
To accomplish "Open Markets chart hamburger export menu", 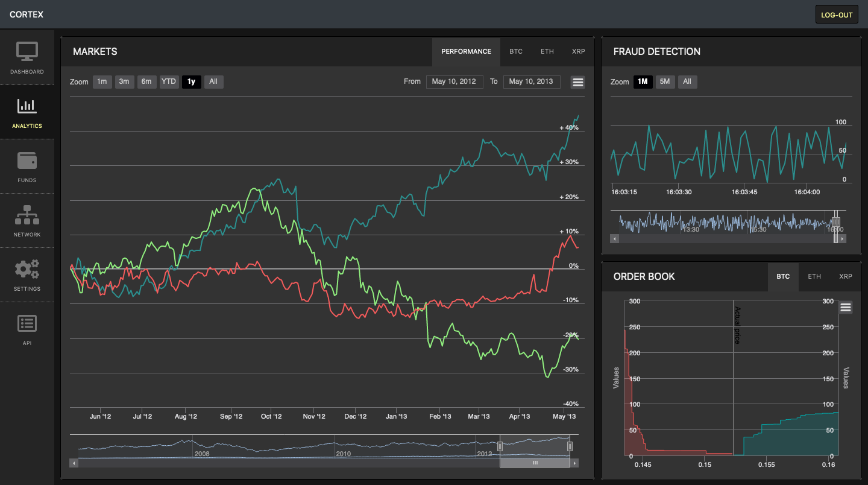I will [577, 83].
